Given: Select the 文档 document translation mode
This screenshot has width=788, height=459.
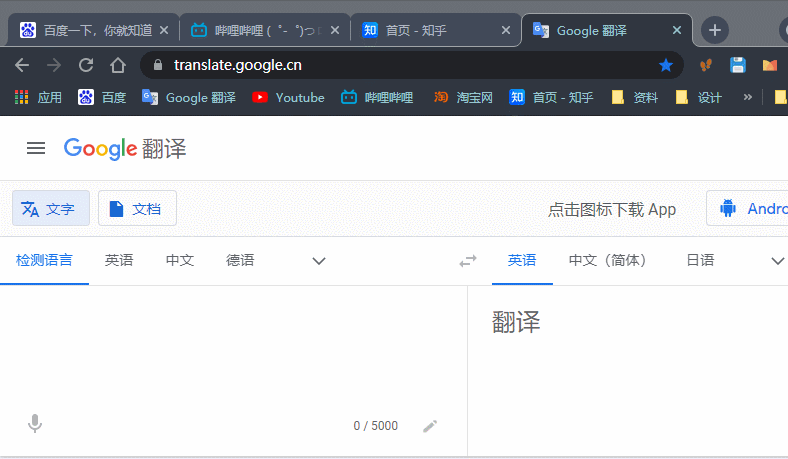Looking at the screenshot, I should coord(137,208).
